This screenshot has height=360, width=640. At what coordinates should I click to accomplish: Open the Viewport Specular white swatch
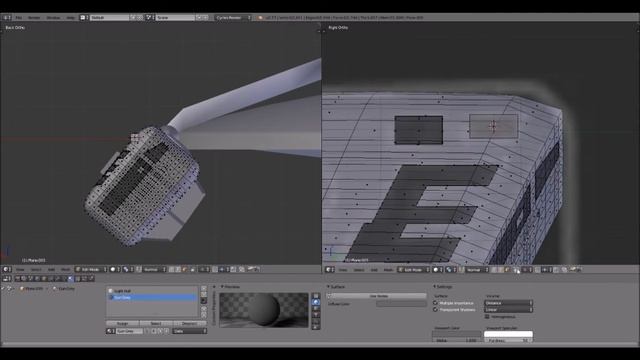click(508, 334)
